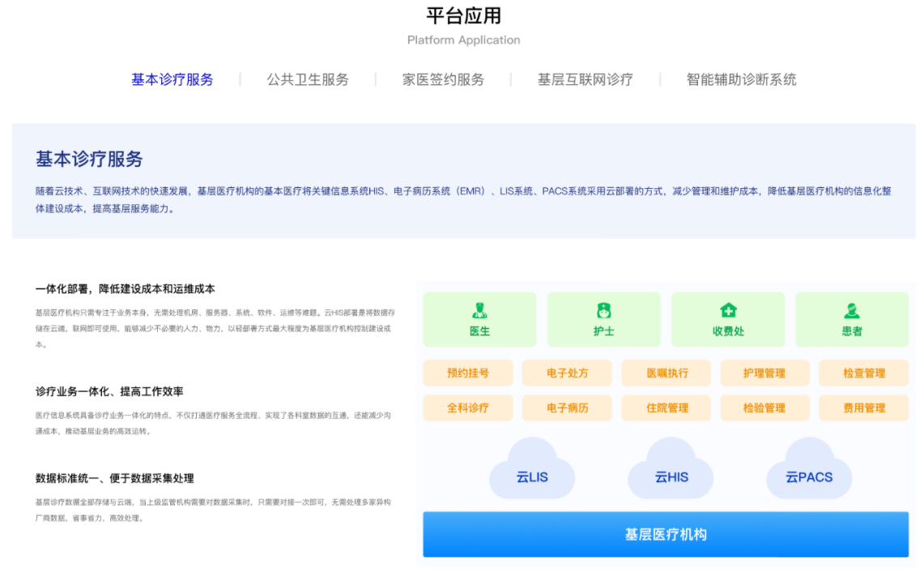Click the blue 基层医疗机构 bar
Screen dimensions: 924x576
(x=665, y=535)
